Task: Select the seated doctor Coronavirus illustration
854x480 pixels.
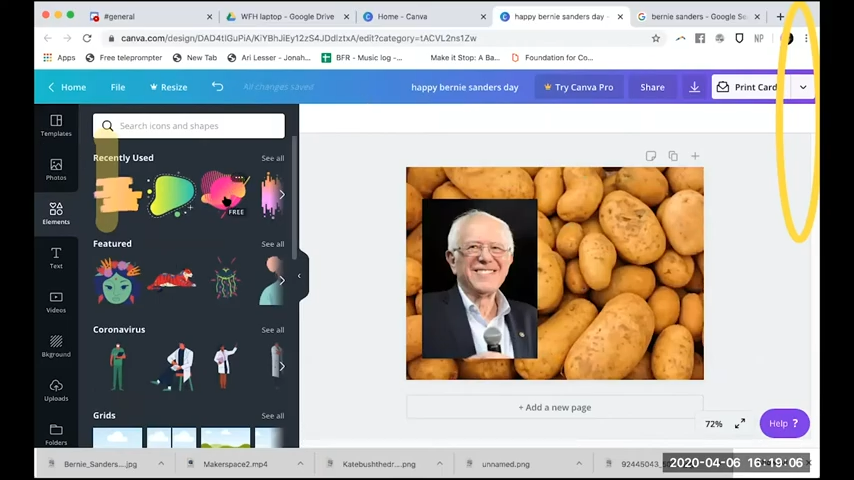Action: [173, 366]
